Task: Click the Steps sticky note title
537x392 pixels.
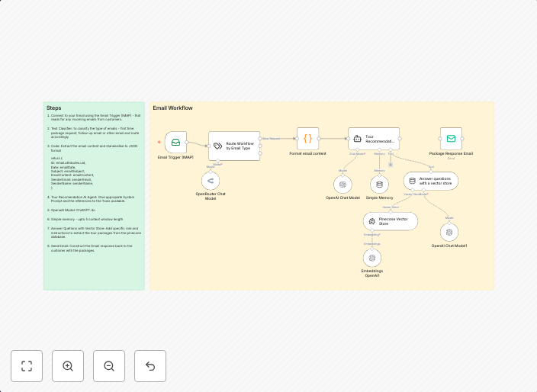Action: (53, 108)
